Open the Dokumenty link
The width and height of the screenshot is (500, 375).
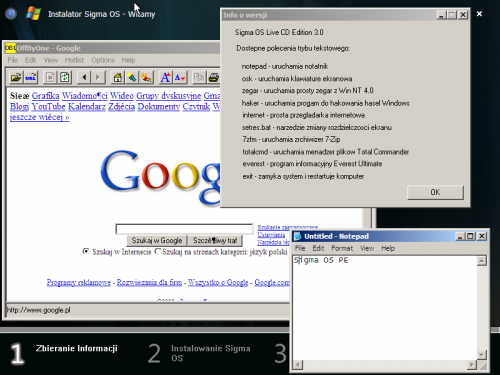[x=159, y=107]
